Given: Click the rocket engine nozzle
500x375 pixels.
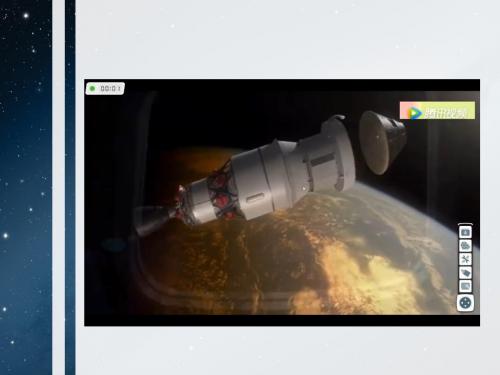Looking at the screenshot, I should tap(153, 219).
